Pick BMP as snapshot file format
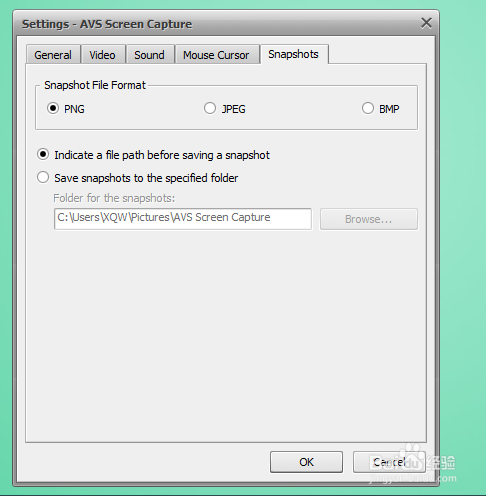 pyautogui.click(x=368, y=108)
